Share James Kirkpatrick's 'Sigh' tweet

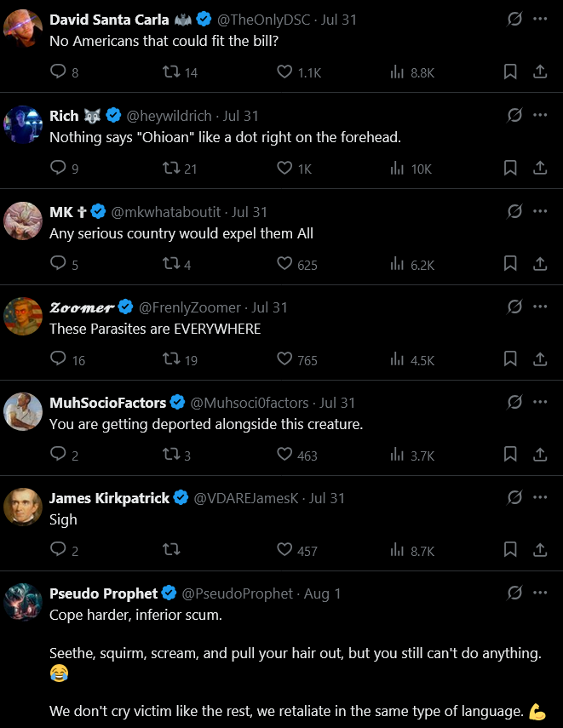click(540, 551)
